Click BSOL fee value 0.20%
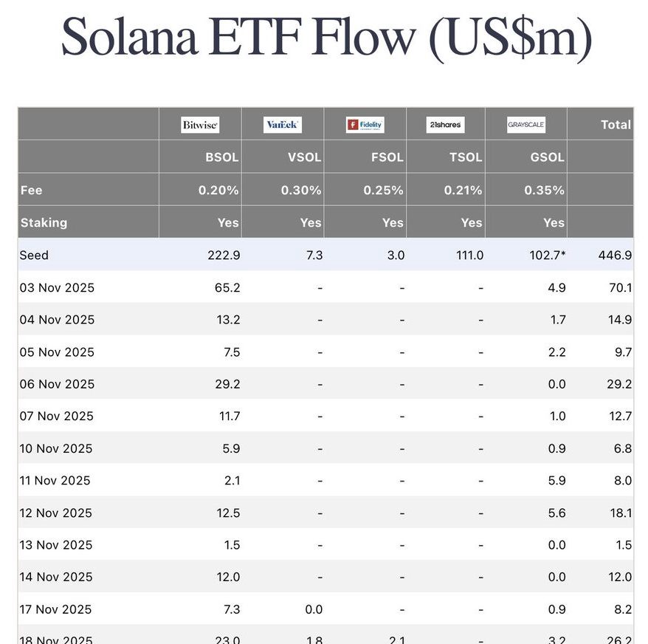This screenshot has width=648, height=644. tap(218, 190)
